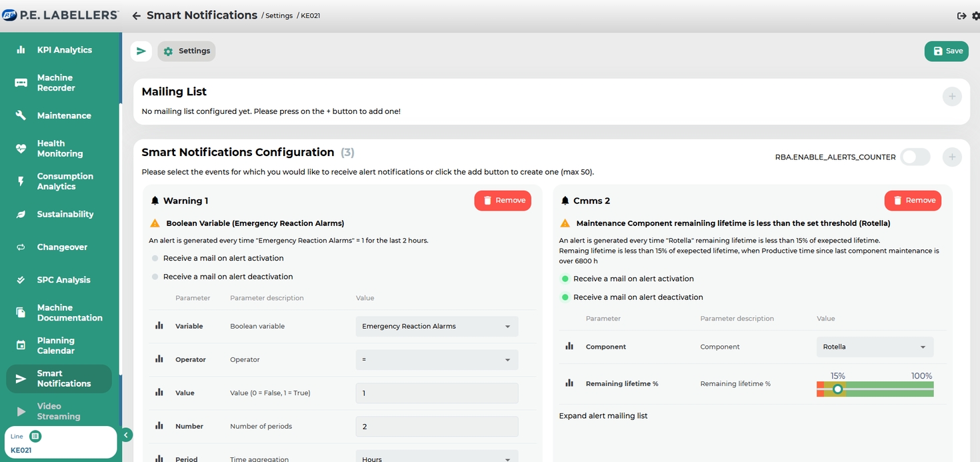
Task: Add a new mailing list with plus
Action: [952, 97]
